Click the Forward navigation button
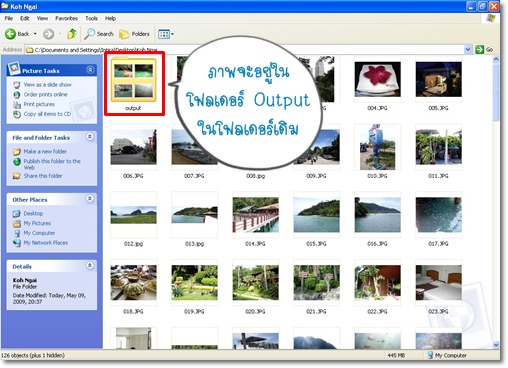508x368 pixels. coord(49,34)
